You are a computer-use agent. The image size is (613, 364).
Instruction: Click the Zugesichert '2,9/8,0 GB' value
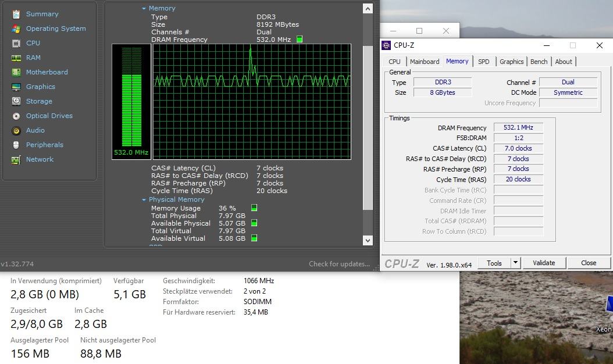pos(37,324)
